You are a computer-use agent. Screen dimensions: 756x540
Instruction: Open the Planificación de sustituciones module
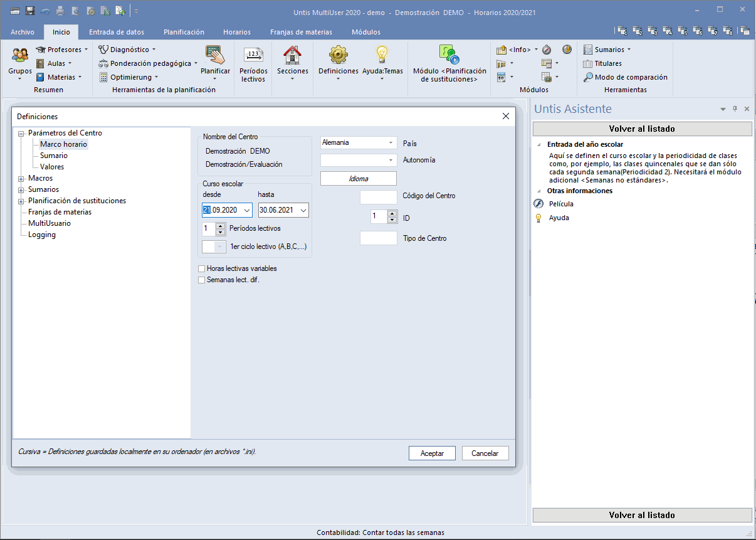[449, 64]
